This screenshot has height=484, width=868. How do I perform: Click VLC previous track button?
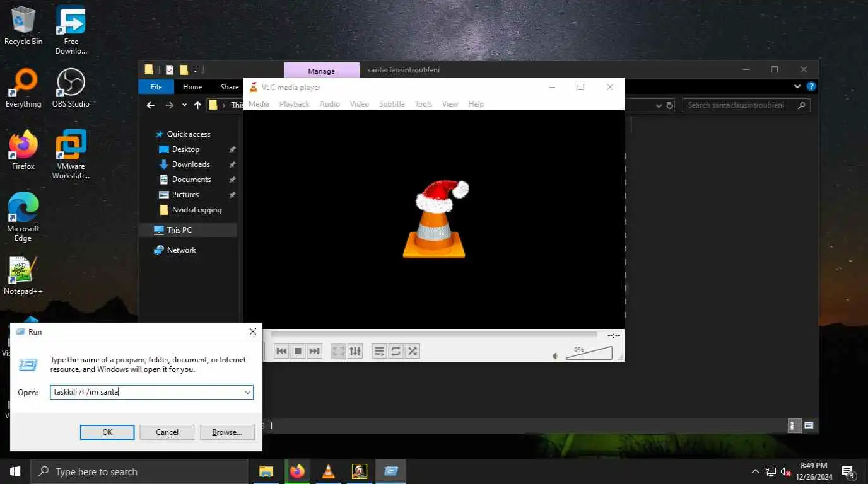pos(282,351)
